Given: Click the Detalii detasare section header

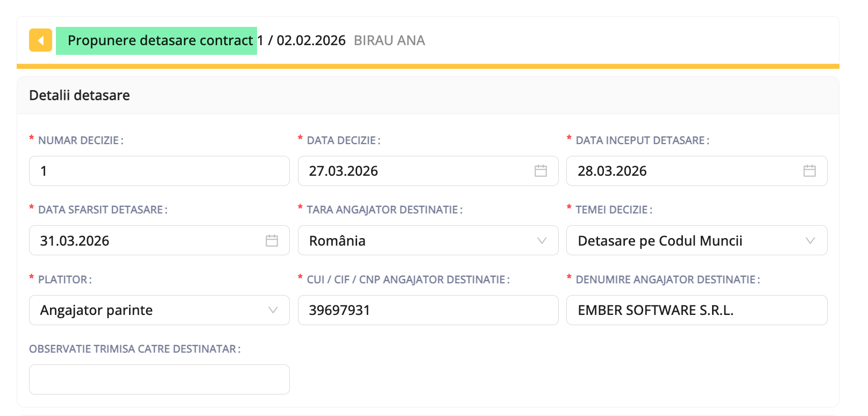Looking at the screenshot, I should coord(79,95).
